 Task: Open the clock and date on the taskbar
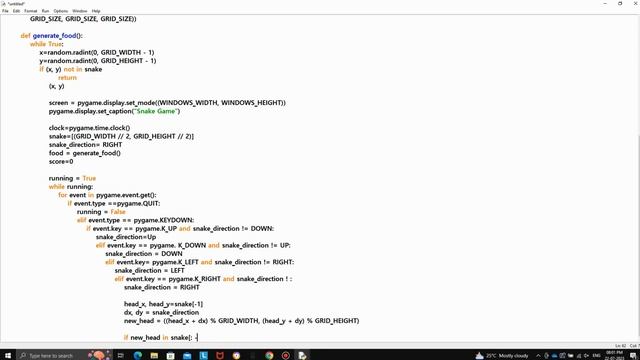pos(614,355)
